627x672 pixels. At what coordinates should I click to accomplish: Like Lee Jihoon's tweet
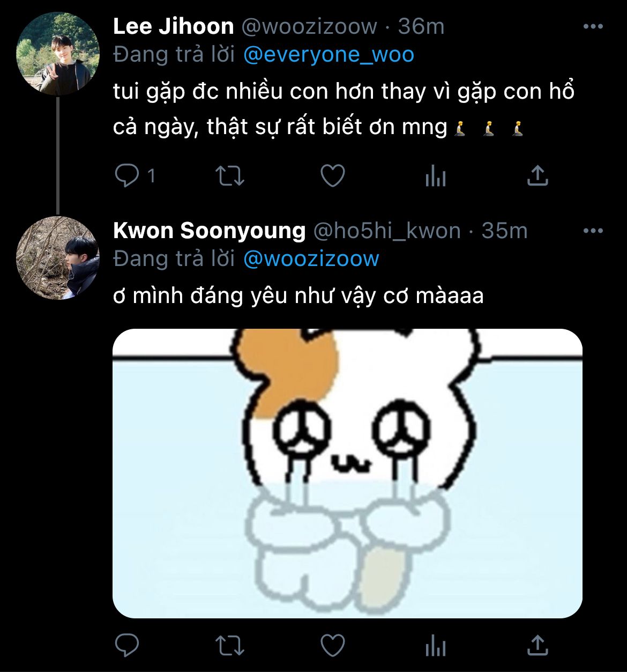[x=332, y=176]
